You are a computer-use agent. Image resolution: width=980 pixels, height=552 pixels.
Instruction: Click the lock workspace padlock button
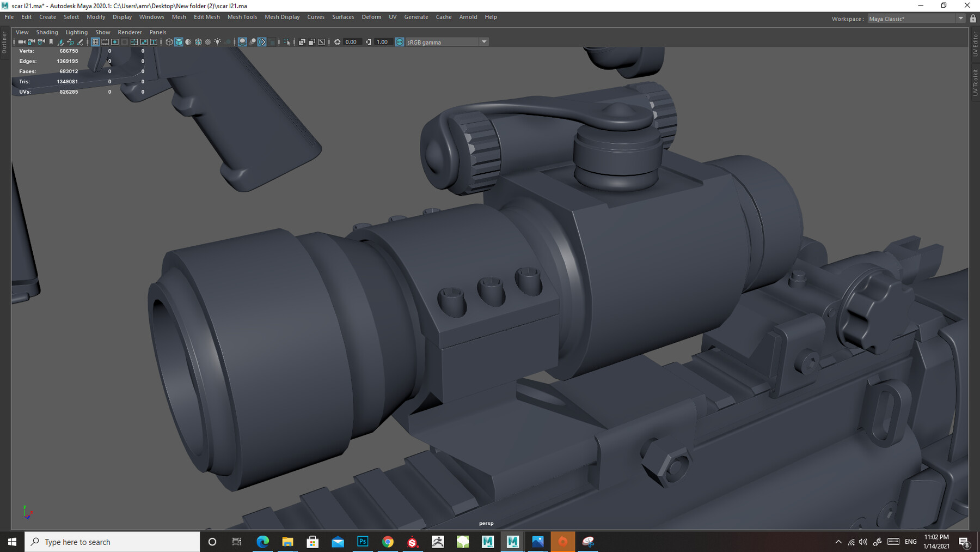(973, 18)
